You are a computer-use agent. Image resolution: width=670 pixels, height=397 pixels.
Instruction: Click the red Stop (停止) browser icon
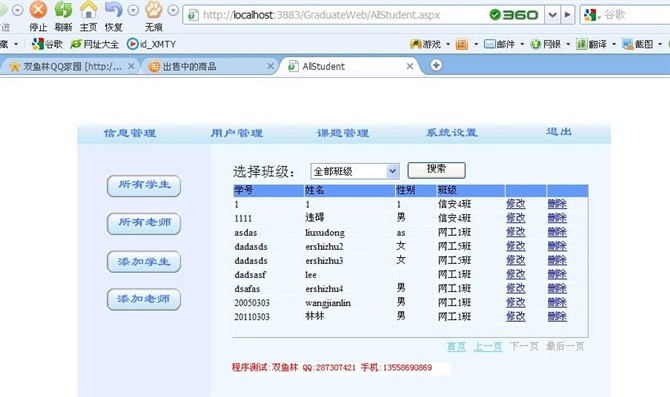[38, 9]
